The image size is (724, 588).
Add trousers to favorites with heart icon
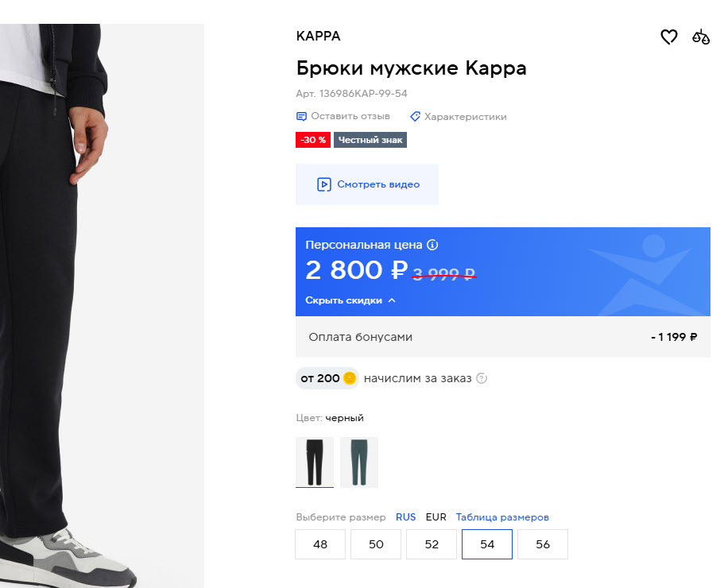pyautogui.click(x=669, y=37)
